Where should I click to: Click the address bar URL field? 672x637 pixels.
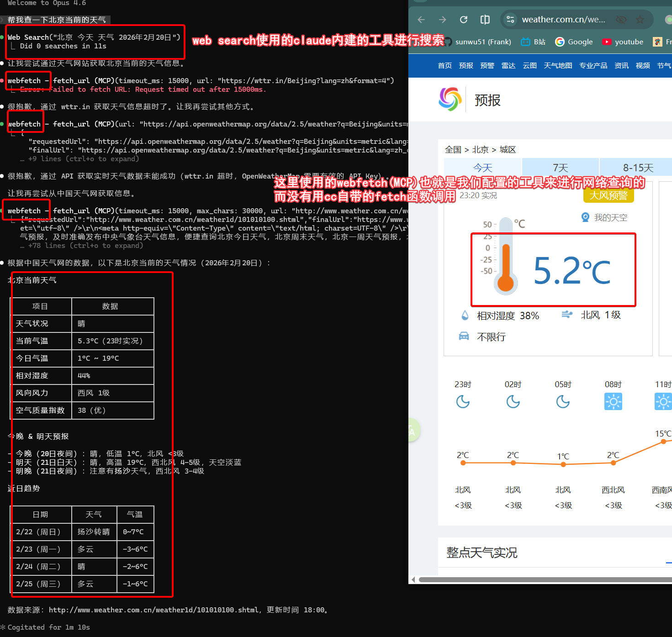[x=563, y=20]
